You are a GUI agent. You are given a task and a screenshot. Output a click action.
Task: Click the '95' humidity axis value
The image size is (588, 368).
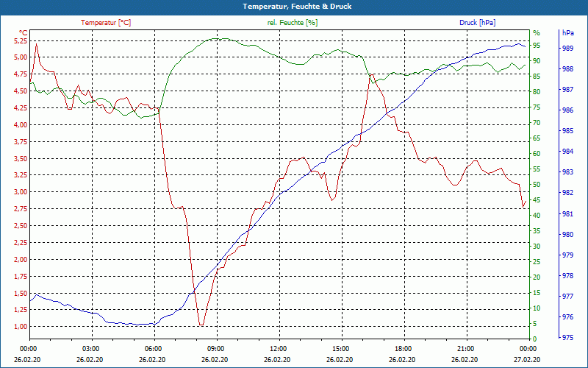537,46
